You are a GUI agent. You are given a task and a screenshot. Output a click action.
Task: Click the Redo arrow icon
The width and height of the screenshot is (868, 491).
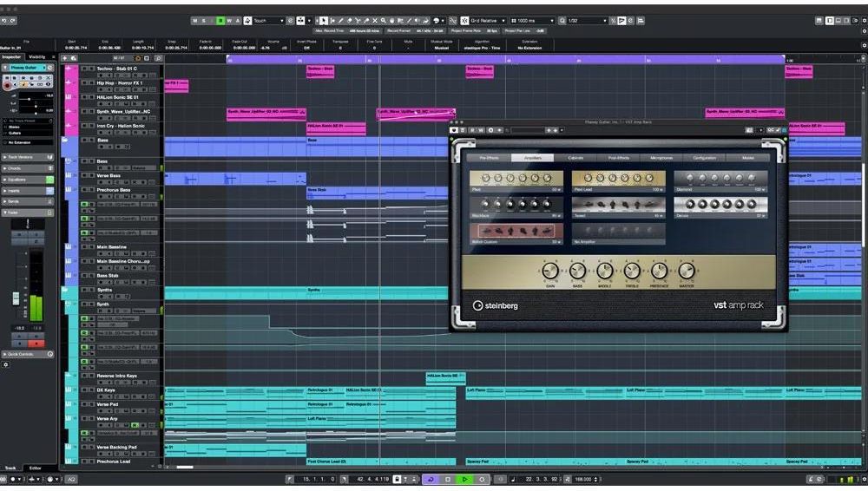coord(13,21)
